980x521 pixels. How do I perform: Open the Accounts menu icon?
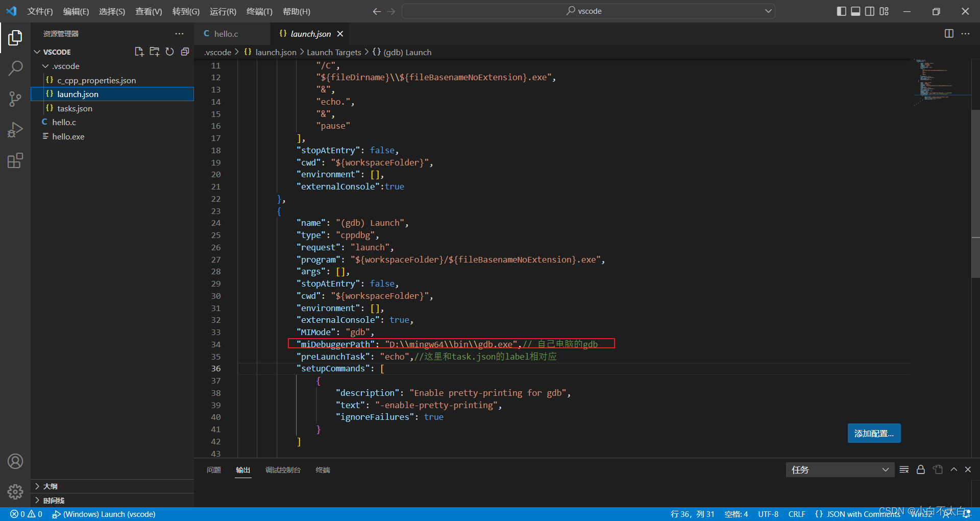pos(15,461)
